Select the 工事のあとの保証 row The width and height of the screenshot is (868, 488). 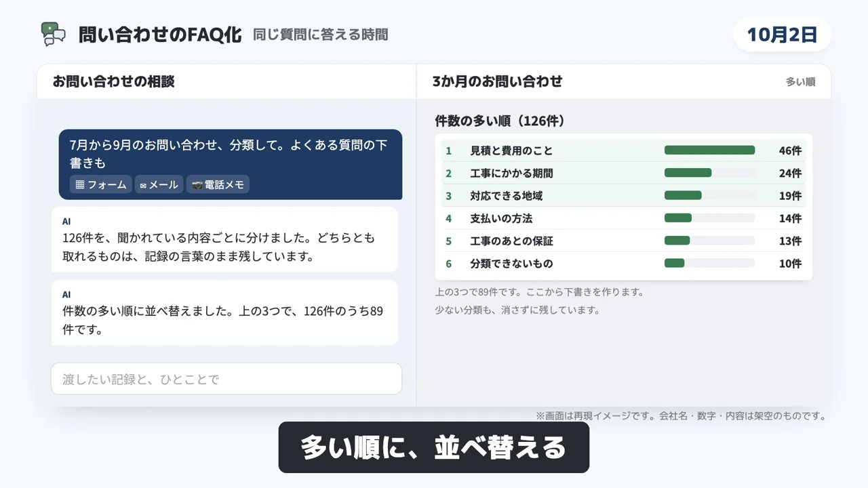(624, 241)
